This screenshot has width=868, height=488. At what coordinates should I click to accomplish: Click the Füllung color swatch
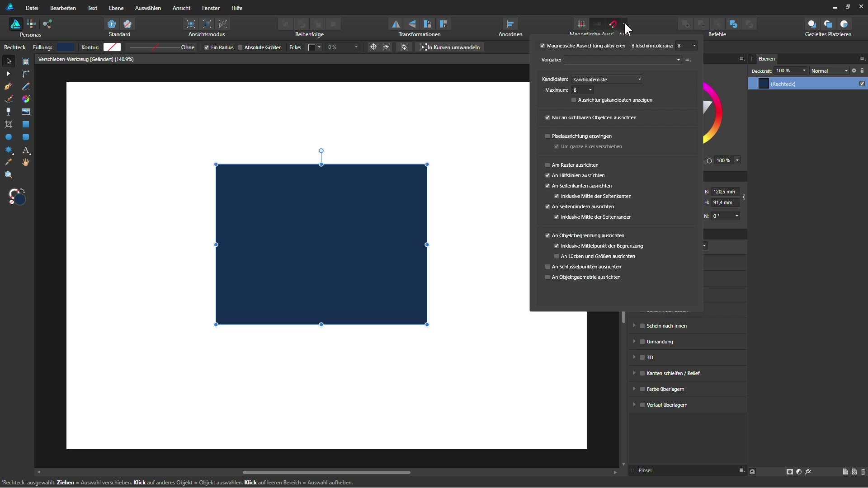point(66,47)
